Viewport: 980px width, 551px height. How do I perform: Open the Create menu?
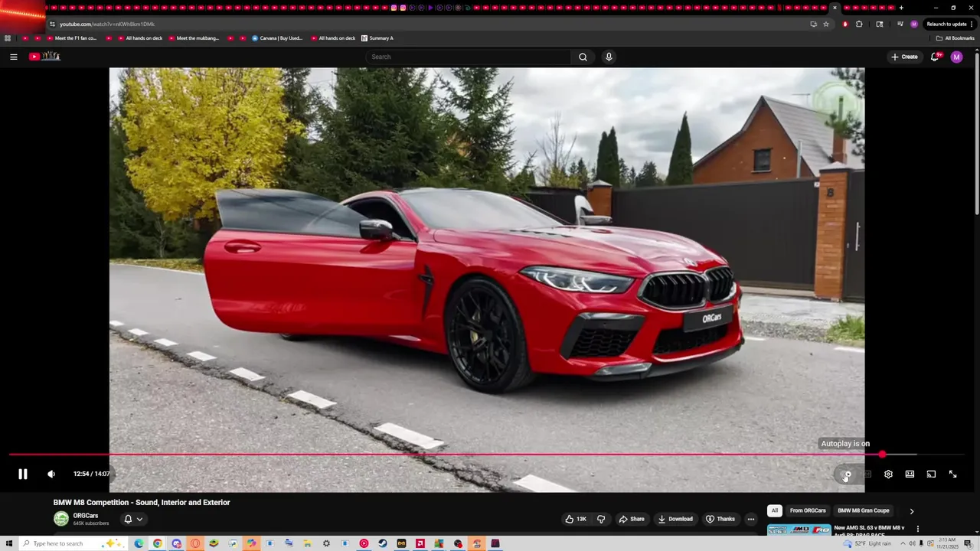pyautogui.click(x=904, y=57)
